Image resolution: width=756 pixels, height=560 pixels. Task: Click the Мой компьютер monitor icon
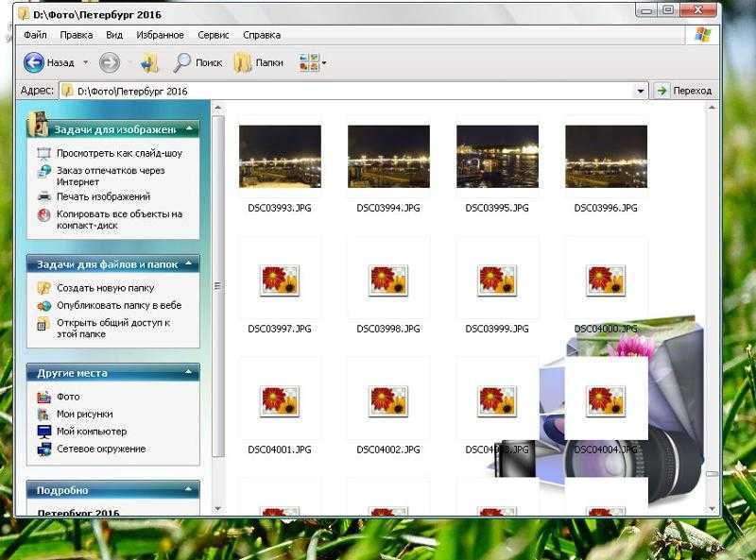(x=43, y=432)
